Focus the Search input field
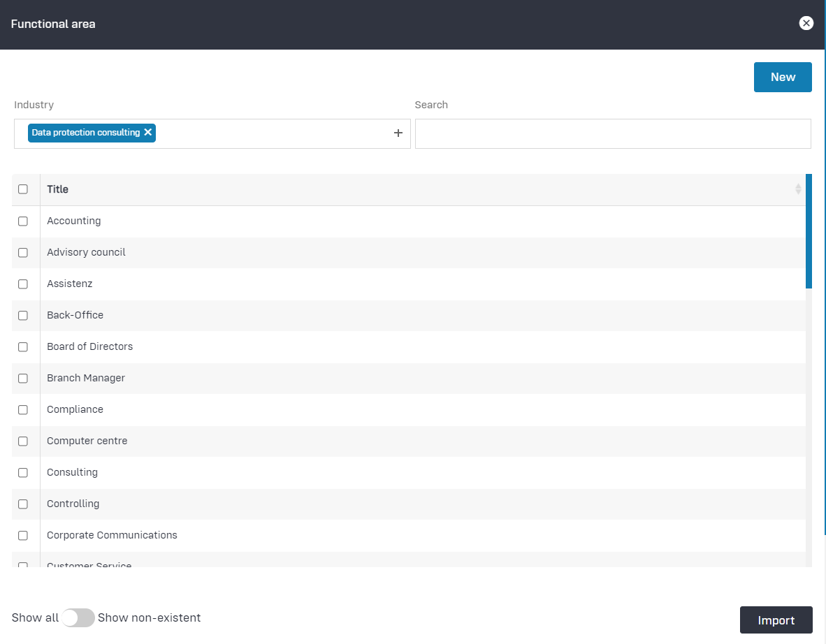This screenshot has width=826, height=644. 612,133
